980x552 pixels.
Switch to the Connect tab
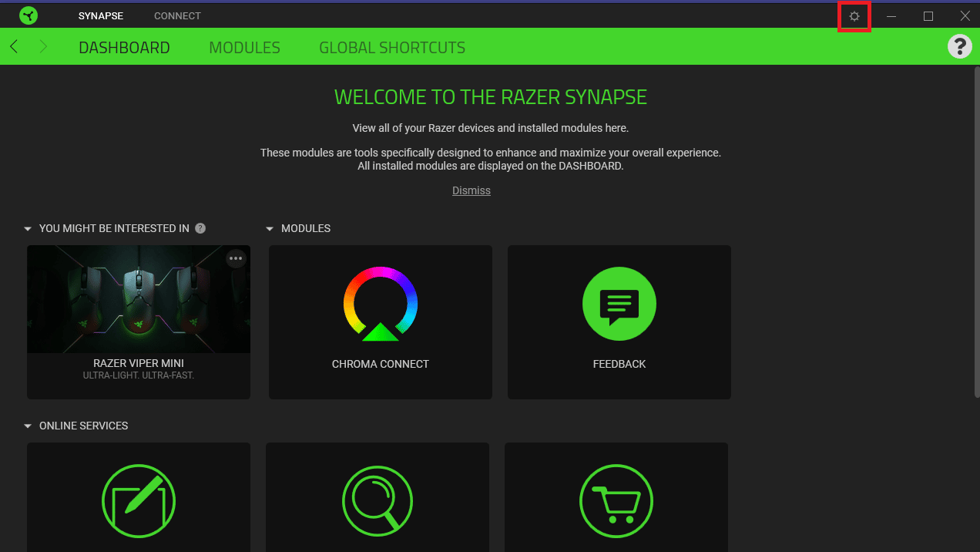coord(177,16)
